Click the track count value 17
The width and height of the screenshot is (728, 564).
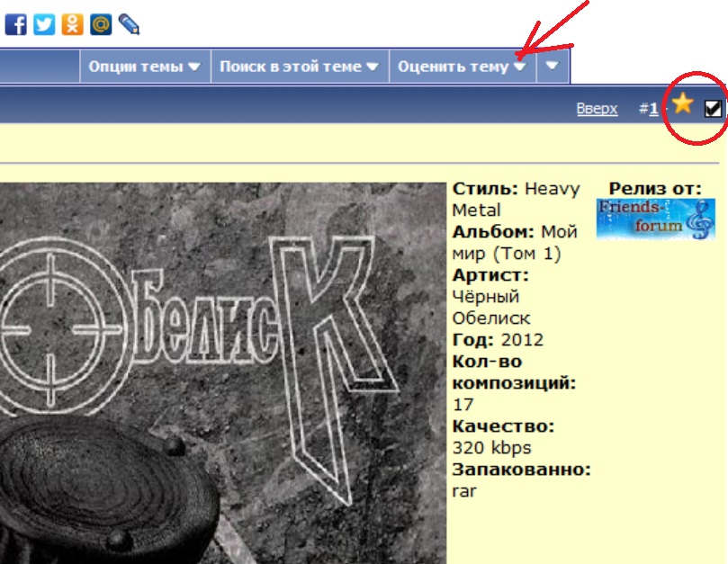(x=463, y=404)
